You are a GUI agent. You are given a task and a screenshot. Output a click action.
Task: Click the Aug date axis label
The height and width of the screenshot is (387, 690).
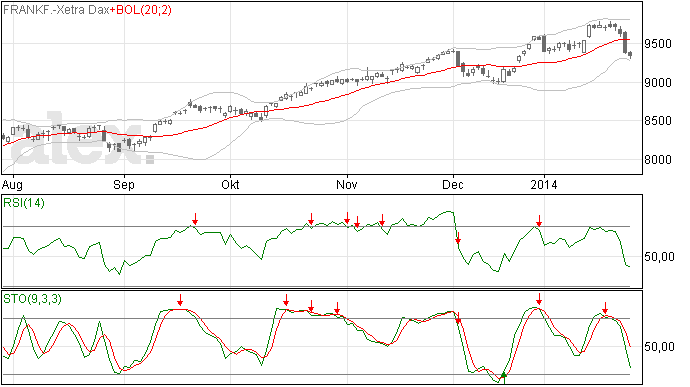[12, 184]
